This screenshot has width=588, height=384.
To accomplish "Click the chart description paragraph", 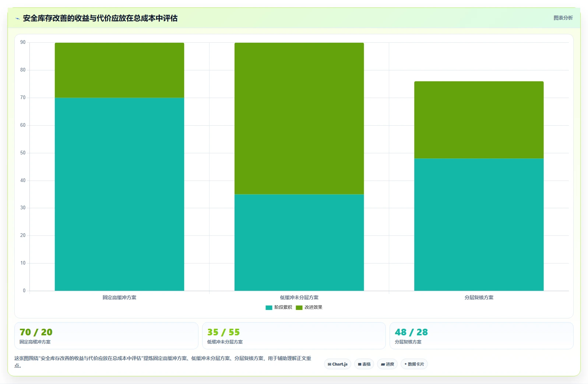I will (x=163, y=362).
